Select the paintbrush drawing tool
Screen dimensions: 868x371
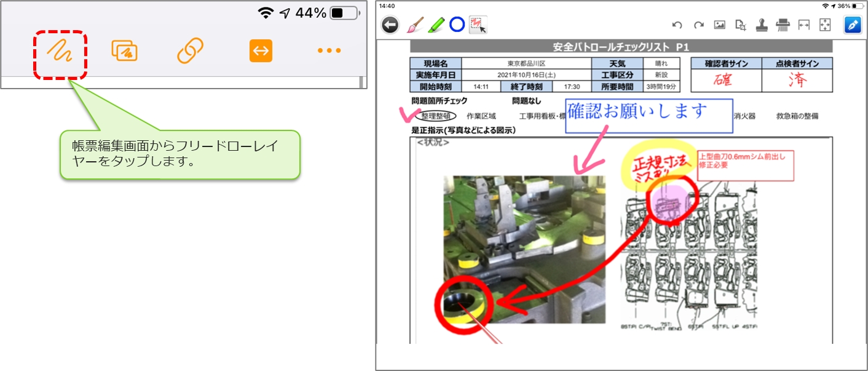[416, 25]
